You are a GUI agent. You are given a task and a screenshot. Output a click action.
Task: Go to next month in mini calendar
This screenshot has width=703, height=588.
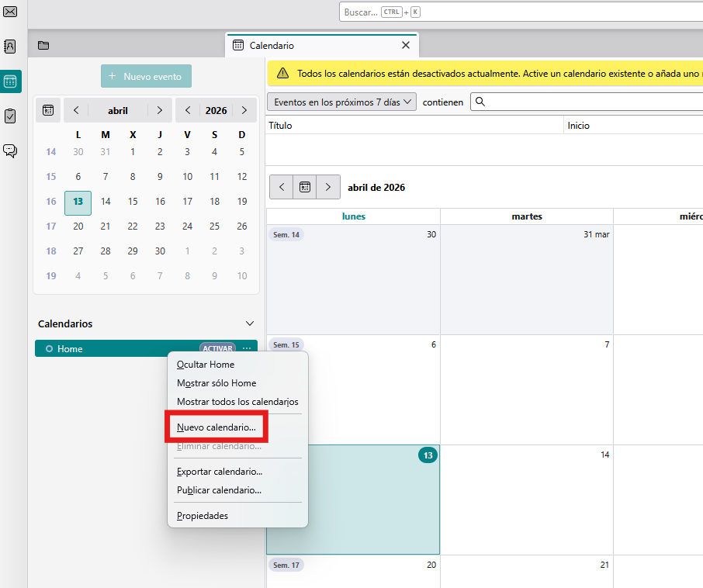(160, 110)
